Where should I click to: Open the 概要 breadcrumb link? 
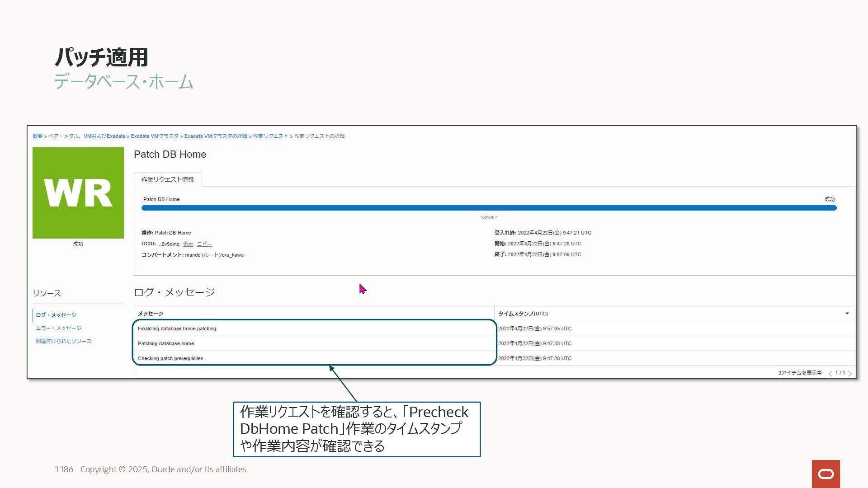click(x=38, y=136)
